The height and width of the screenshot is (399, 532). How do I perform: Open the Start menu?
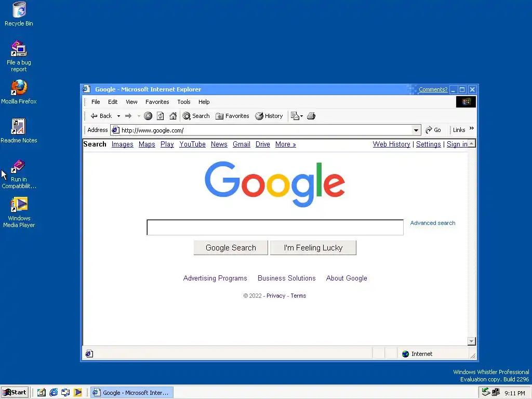point(14,393)
